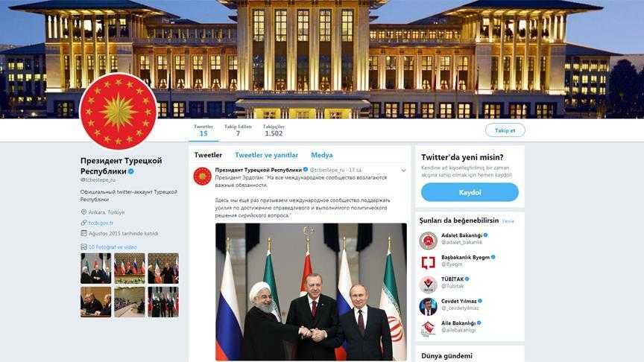
Task: Open the three leaders handshake photo
Action: [x=311, y=292]
